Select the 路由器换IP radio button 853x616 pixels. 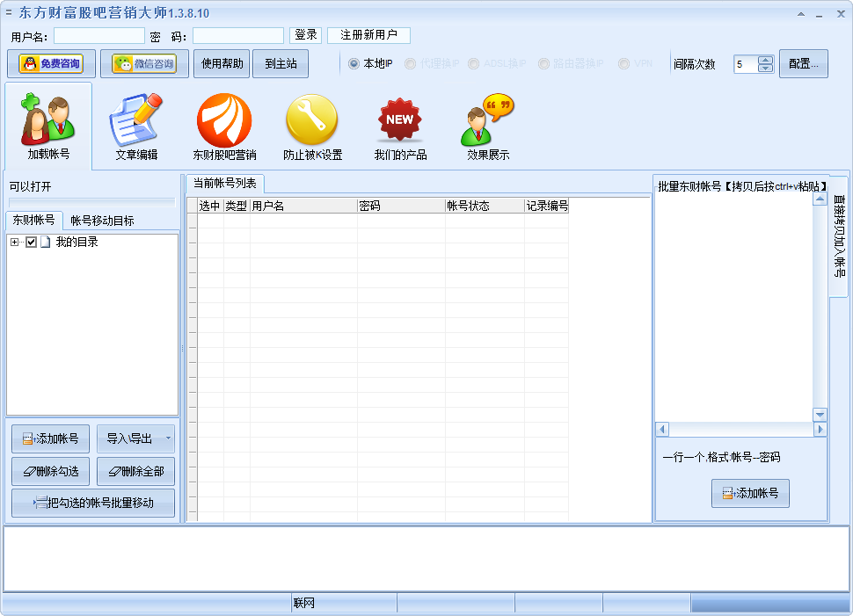tap(543, 64)
